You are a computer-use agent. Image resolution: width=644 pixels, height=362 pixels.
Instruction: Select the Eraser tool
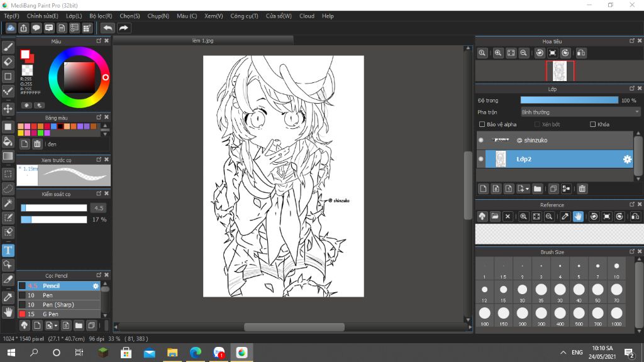[8, 62]
